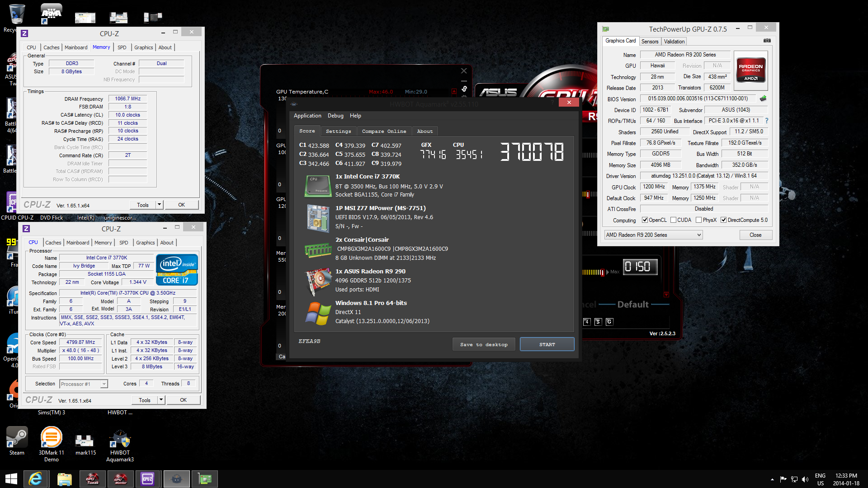Click the GPU Tweak slider handle beside Max
868x488 pixels.
(x=604, y=272)
